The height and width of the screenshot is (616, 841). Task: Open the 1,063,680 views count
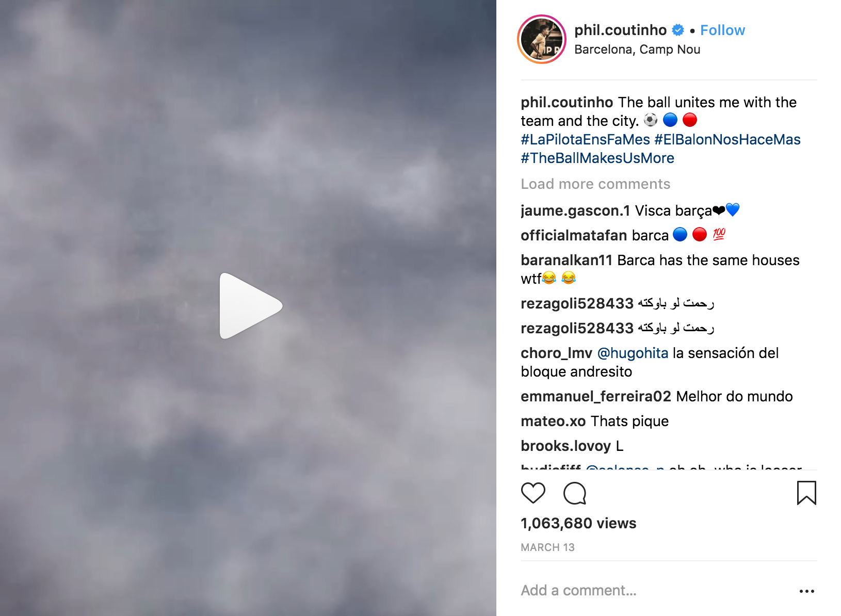(578, 524)
